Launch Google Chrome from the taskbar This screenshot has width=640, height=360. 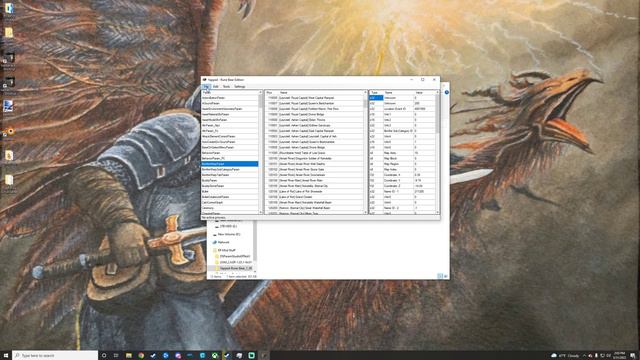coord(141,356)
